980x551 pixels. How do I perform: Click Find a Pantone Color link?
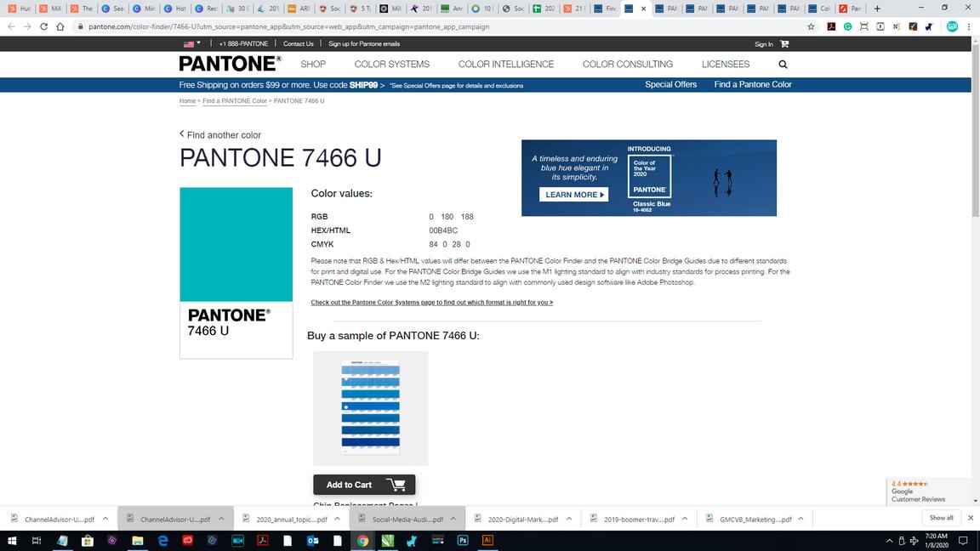(753, 84)
